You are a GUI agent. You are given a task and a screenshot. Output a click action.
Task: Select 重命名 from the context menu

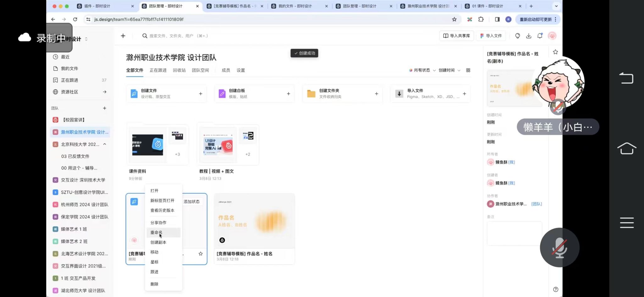click(157, 233)
